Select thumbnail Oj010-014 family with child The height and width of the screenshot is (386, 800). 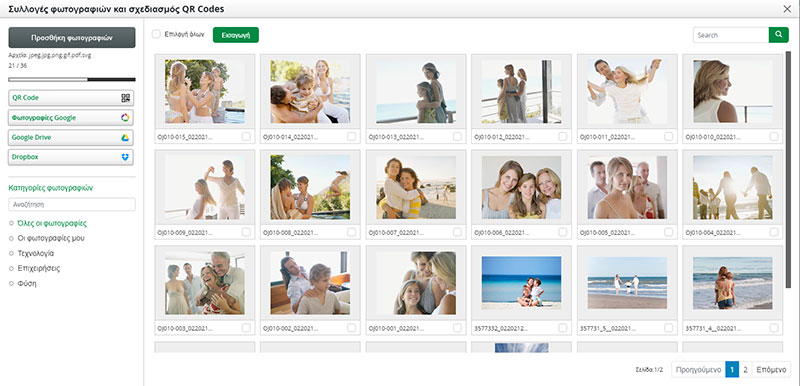pyautogui.click(x=310, y=91)
